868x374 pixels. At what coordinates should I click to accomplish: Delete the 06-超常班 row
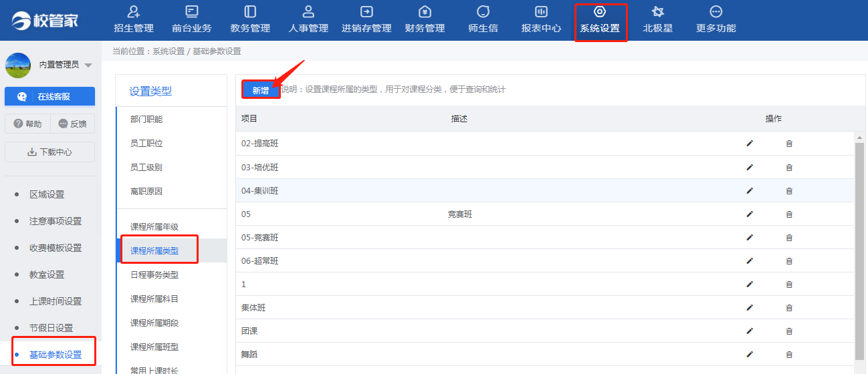[789, 260]
